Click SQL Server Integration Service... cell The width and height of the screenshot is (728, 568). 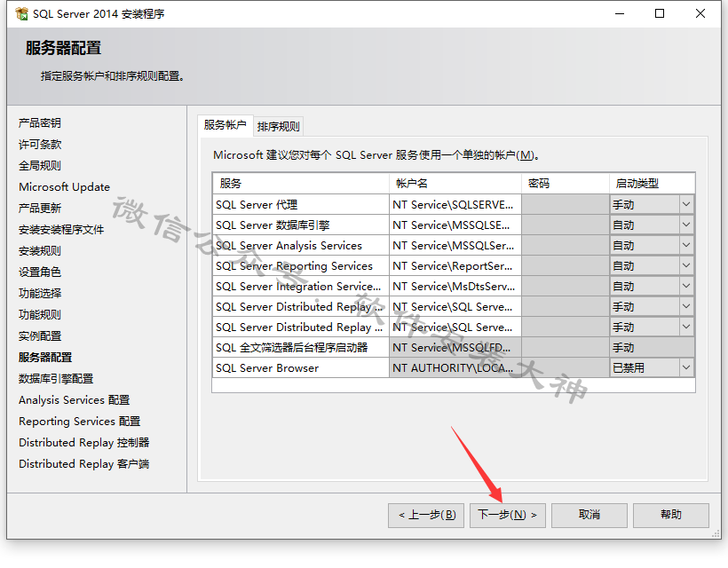click(301, 286)
